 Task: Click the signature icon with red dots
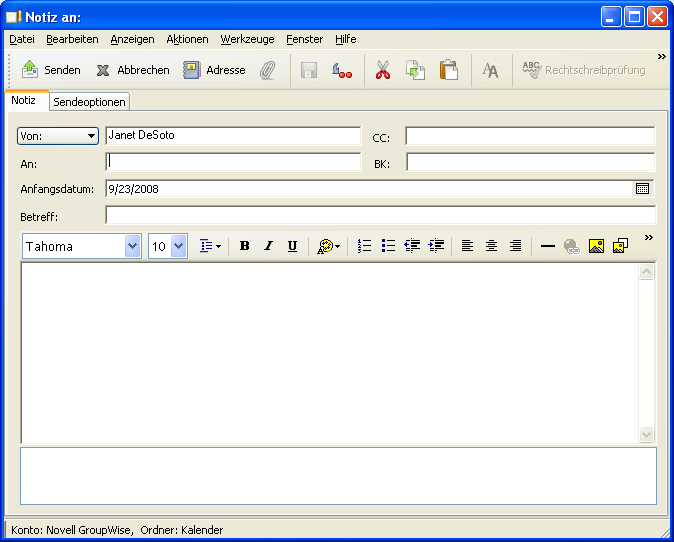(x=342, y=70)
